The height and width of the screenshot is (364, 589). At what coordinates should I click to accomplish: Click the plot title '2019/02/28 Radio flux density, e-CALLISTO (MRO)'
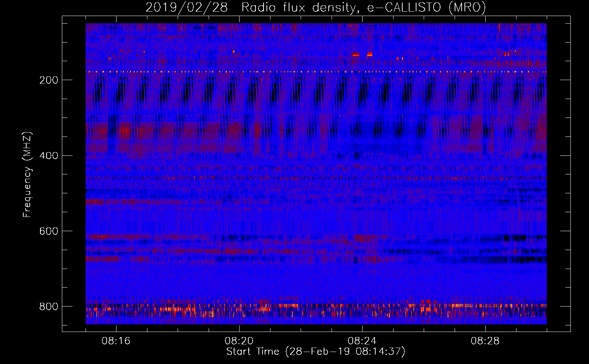pyautogui.click(x=316, y=7)
